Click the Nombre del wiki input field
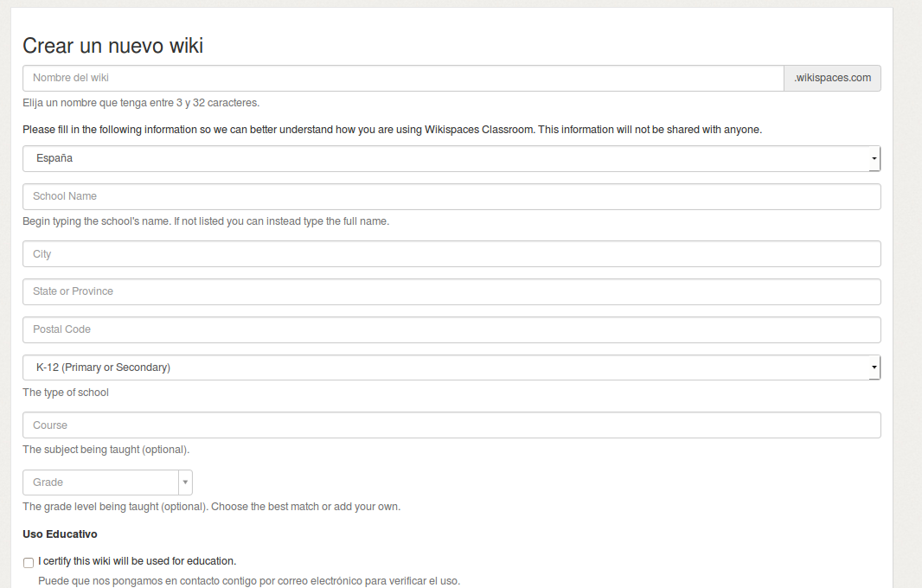 tap(403, 78)
